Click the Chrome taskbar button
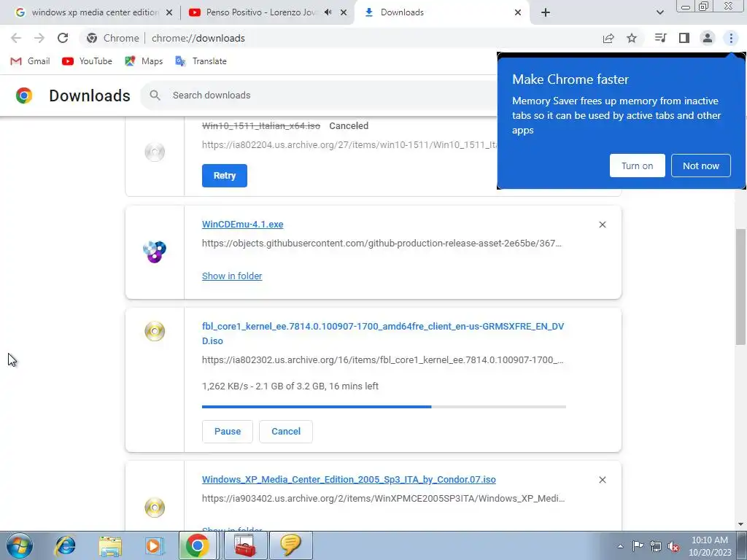Viewport: 747px width, 560px height. (x=197, y=545)
